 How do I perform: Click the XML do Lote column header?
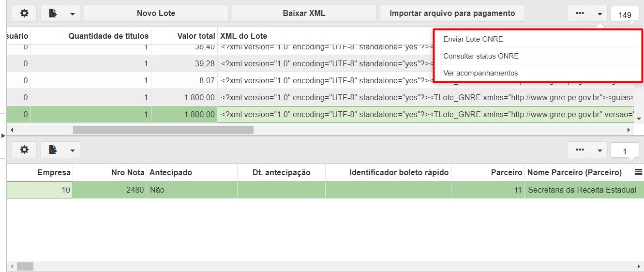pyautogui.click(x=243, y=36)
